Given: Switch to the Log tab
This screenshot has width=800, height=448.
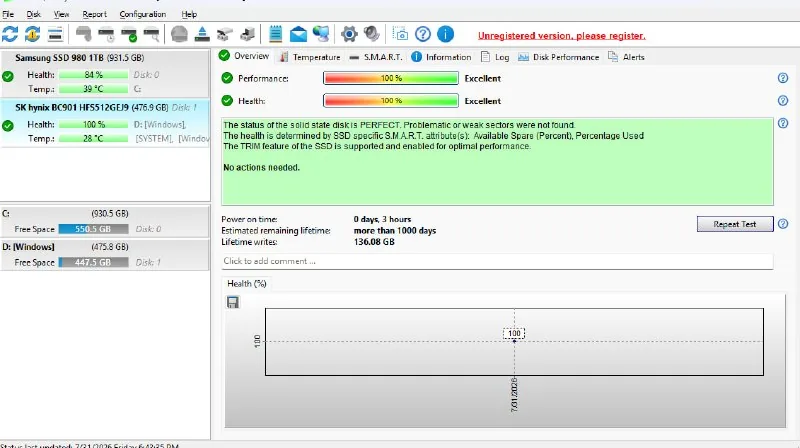Looking at the screenshot, I should [495, 57].
